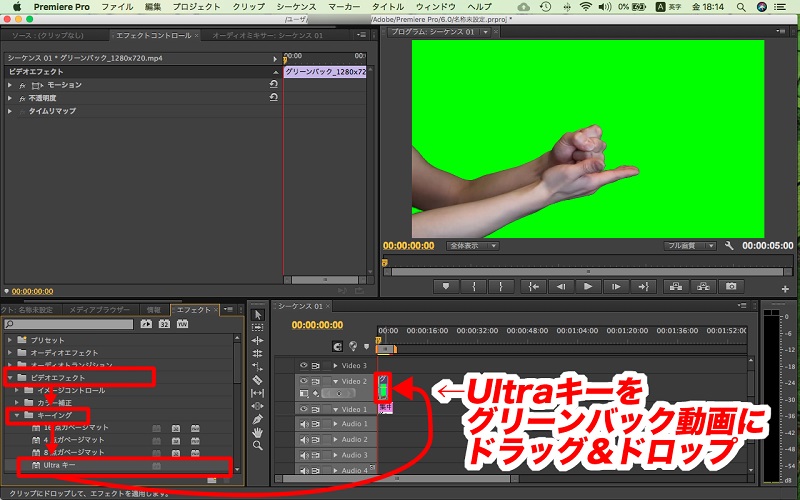Click Mark Out brace button
Screen dimensions: 800x500
click(x=501, y=287)
